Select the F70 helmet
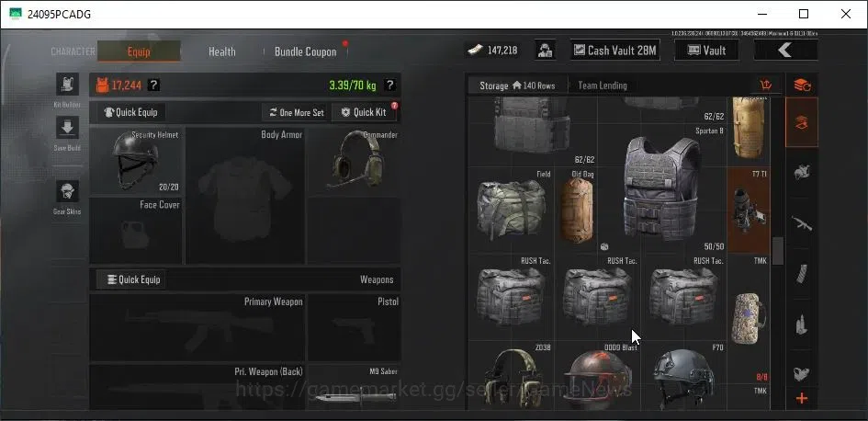 tap(683, 376)
